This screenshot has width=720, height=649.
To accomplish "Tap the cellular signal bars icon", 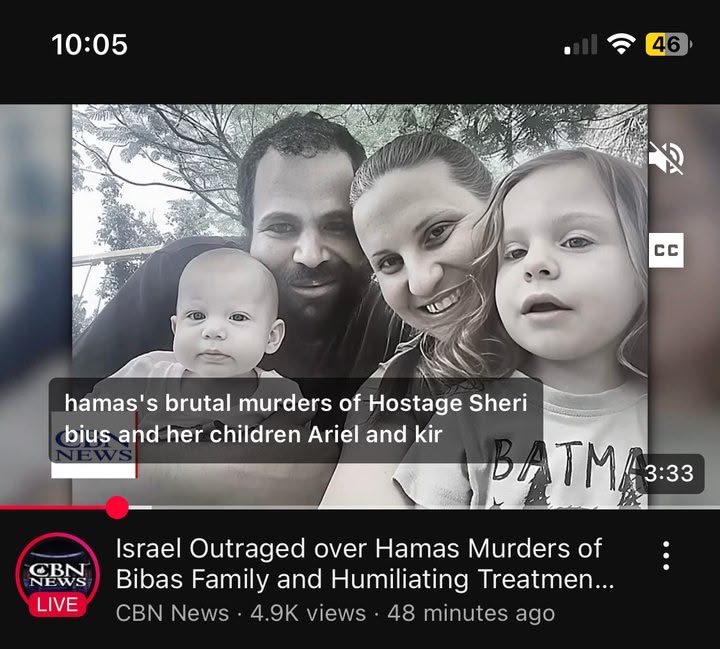I will coord(580,45).
